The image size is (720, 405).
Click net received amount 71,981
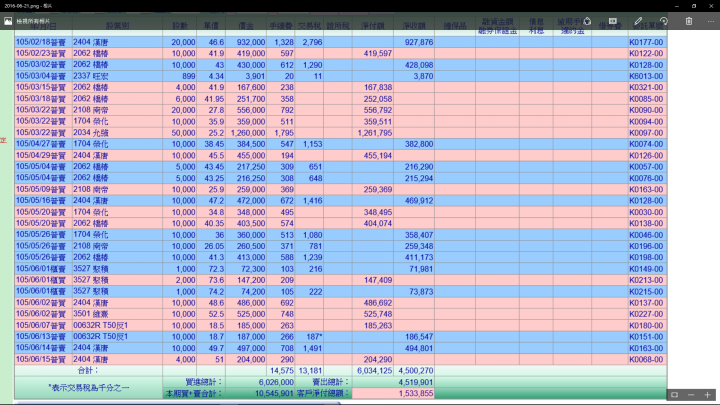(x=421, y=269)
